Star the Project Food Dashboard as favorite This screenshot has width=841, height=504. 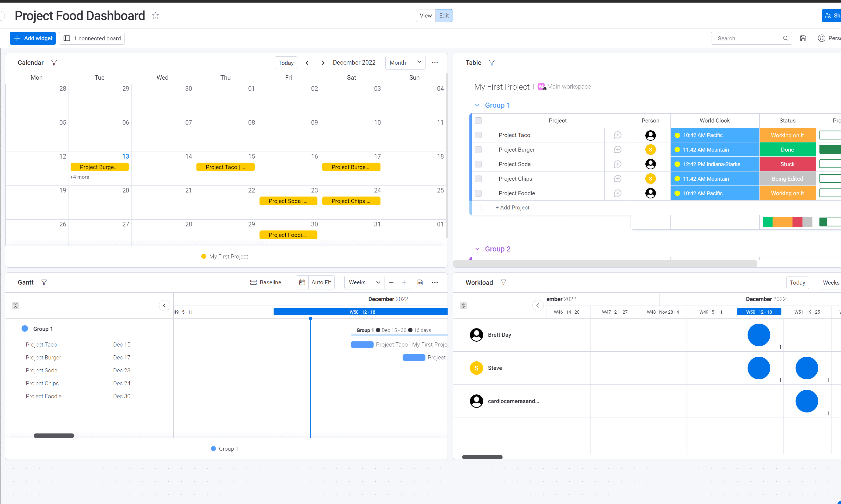155,16
